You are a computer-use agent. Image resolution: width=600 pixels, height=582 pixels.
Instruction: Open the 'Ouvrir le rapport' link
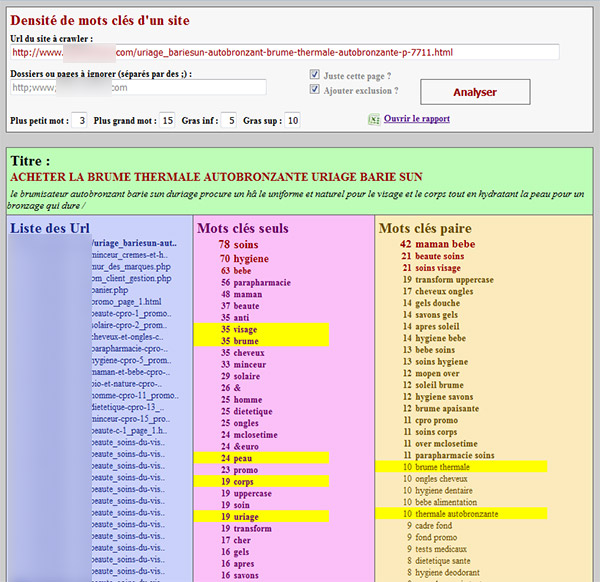click(x=417, y=119)
